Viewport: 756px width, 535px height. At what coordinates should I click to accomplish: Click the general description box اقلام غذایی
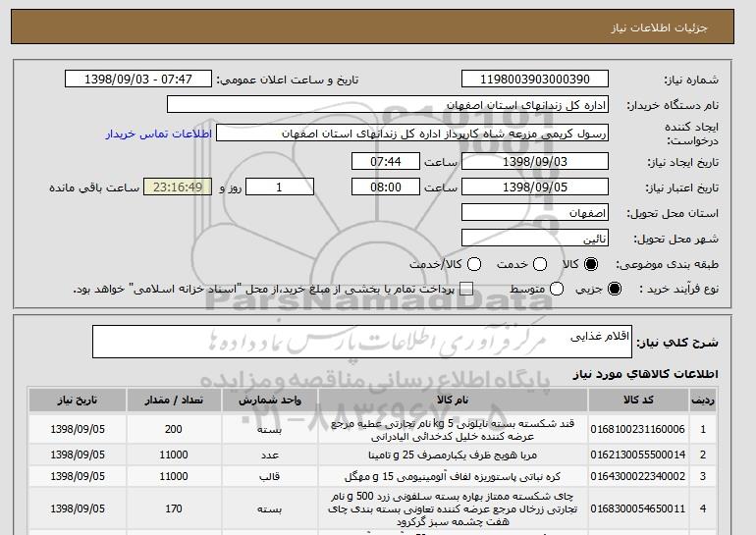point(362,342)
